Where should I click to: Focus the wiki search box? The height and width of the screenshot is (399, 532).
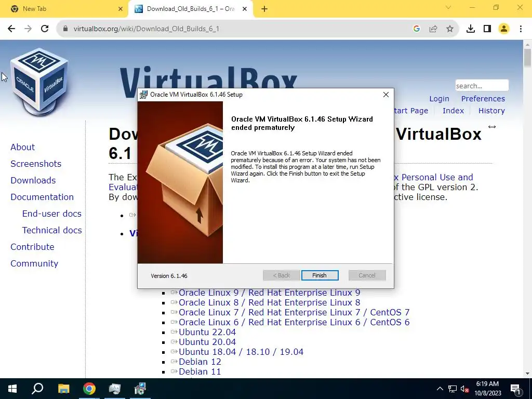tap(482, 86)
